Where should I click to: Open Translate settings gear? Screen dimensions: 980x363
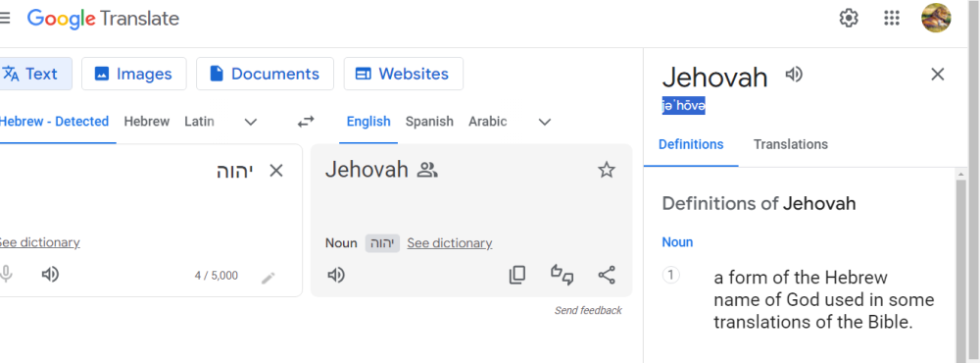[x=848, y=18]
